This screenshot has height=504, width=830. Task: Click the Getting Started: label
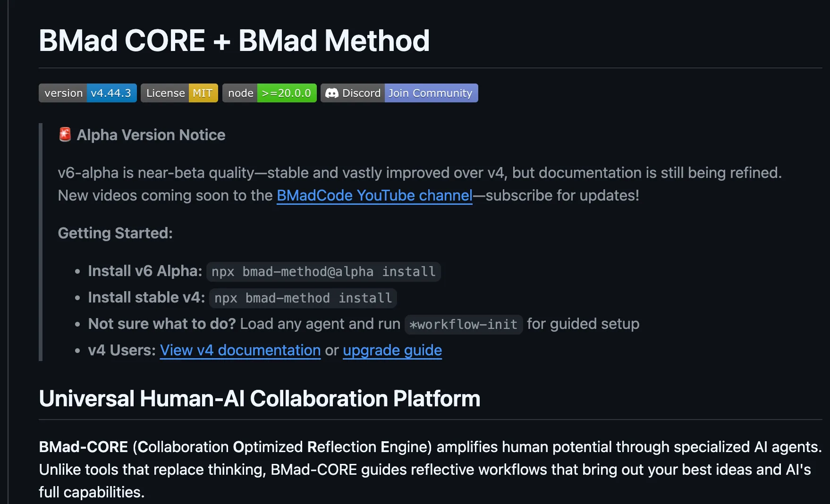coord(115,233)
